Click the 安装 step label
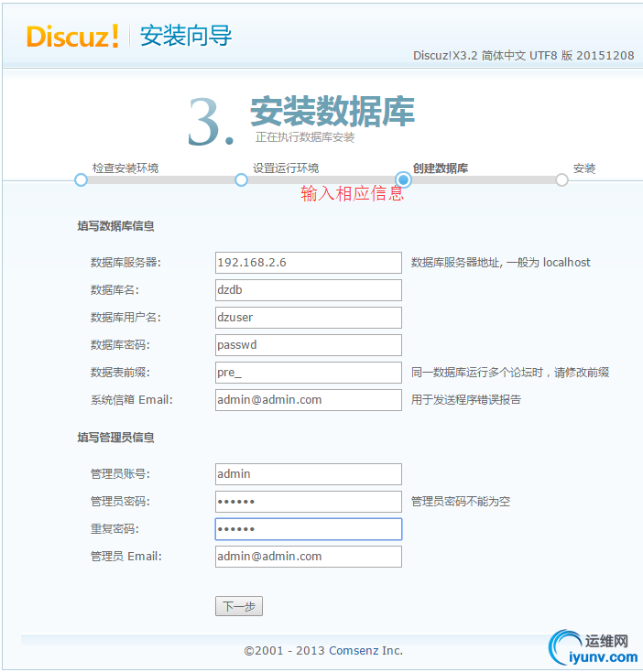Image resolution: width=643 pixels, height=672 pixels. pos(584,168)
